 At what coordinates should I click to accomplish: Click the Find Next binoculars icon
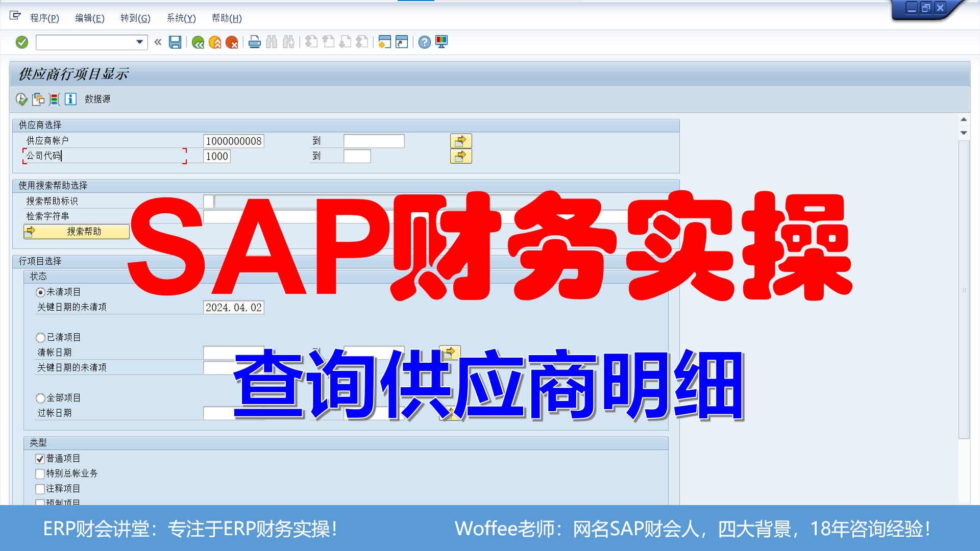click(x=288, y=42)
